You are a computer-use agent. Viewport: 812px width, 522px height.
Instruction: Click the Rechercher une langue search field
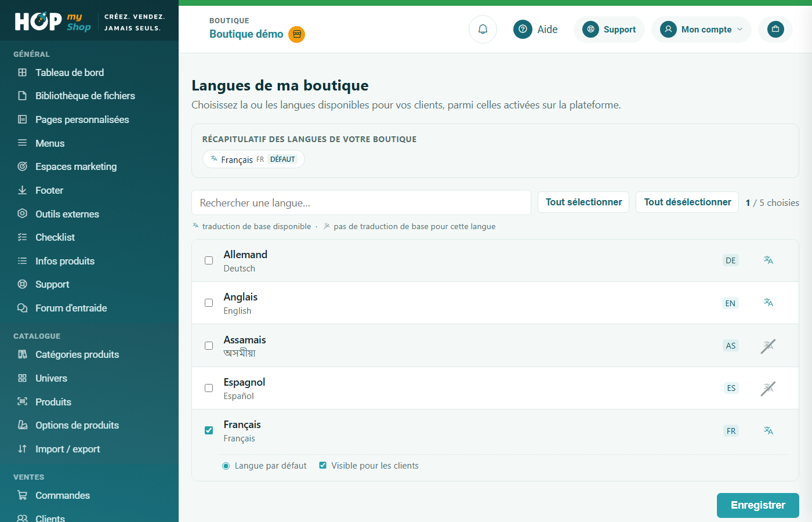point(361,202)
